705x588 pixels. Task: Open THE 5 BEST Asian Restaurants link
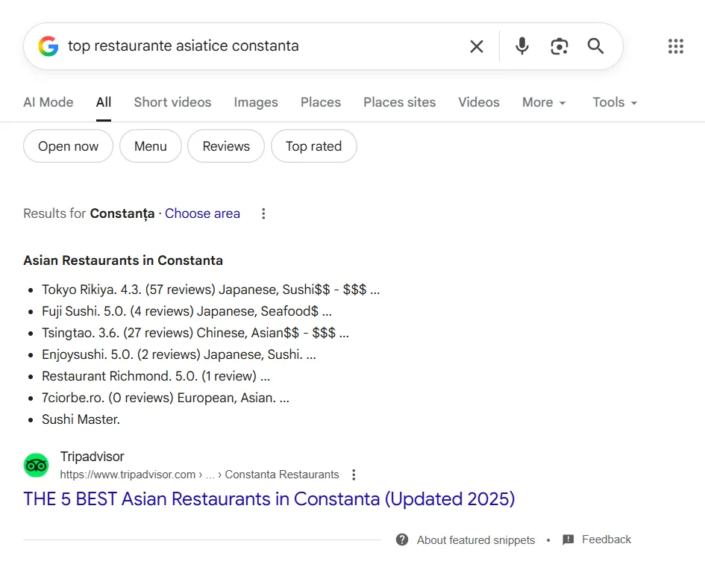(269, 499)
